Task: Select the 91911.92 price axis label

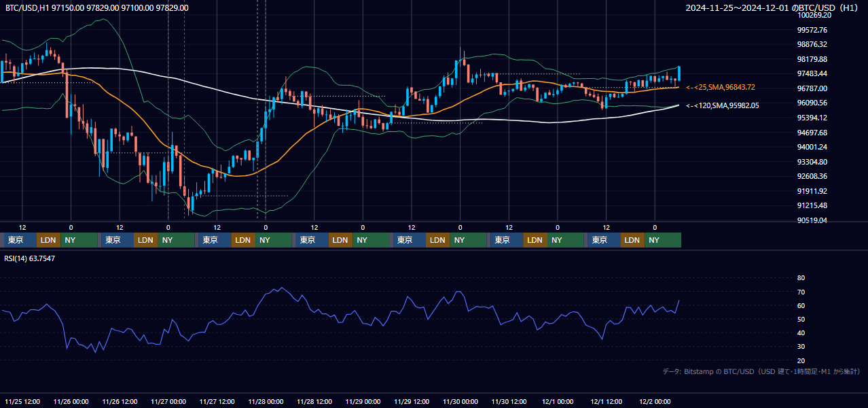Action: pos(812,191)
